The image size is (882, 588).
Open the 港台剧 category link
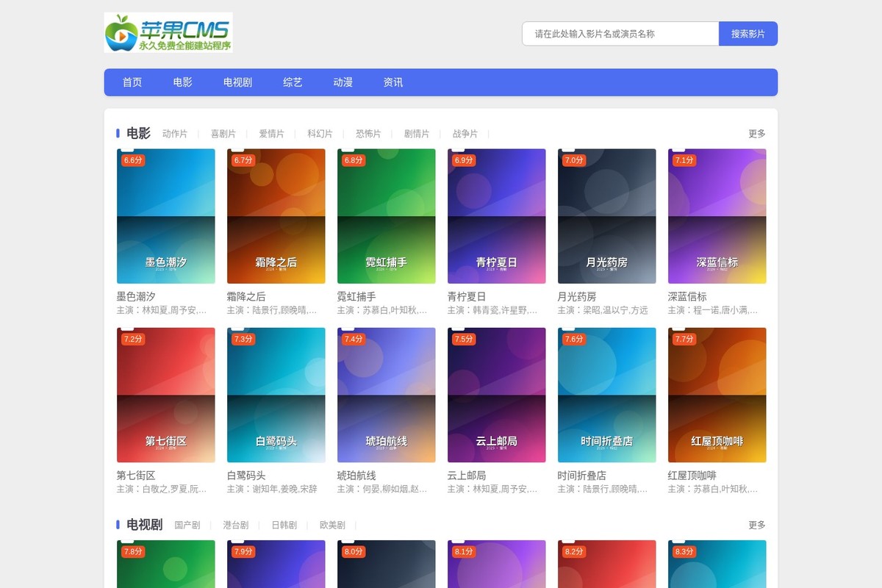click(x=236, y=526)
